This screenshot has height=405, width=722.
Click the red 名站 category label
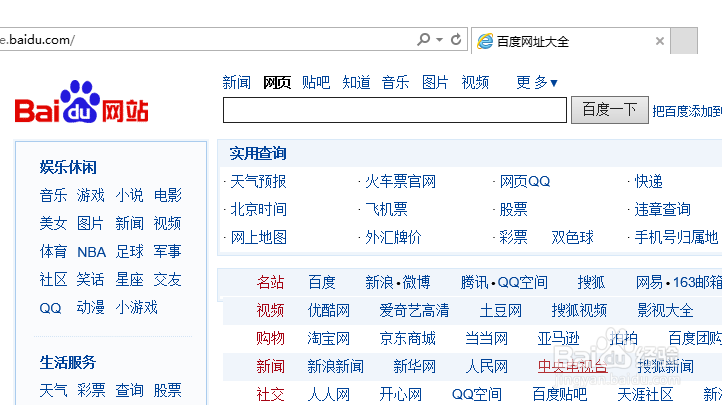pos(270,282)
